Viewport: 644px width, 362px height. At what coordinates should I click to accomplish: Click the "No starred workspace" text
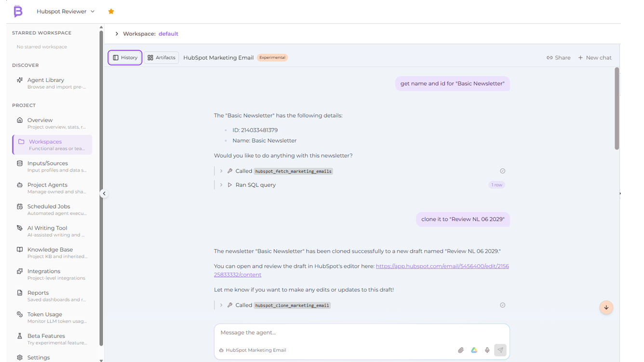pyautogui.click(x=42, y=47)
